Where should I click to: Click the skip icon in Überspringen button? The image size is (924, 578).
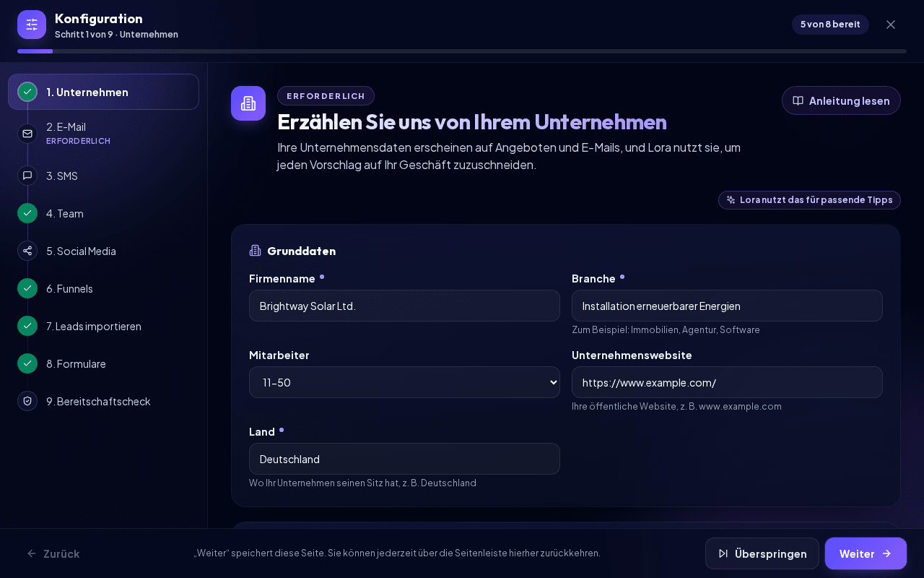click(x=723, y=553)
